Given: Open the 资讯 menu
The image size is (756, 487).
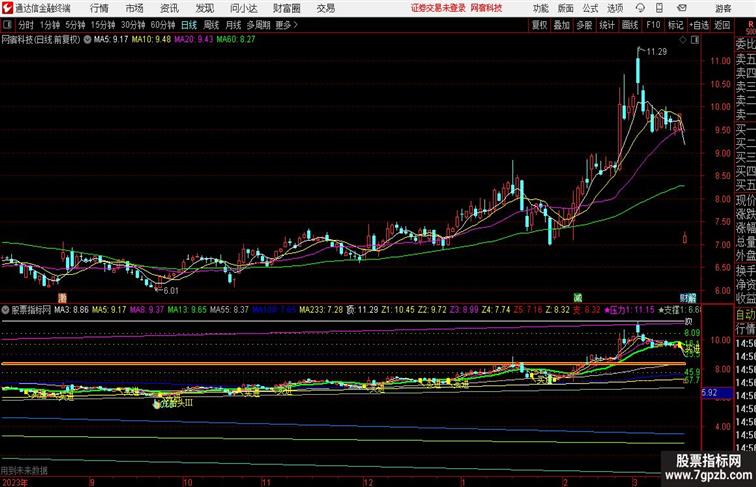Looking at the screenshot, I should [x=169, y=8].
